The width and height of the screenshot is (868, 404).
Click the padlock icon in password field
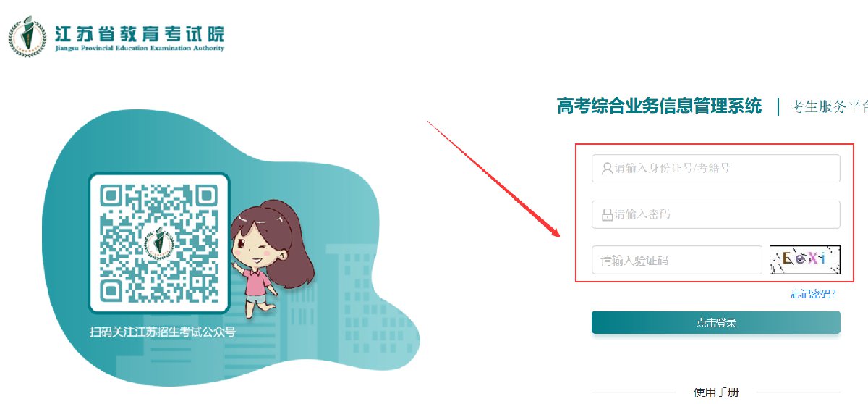pyautogui.click(x=607, y=215)
